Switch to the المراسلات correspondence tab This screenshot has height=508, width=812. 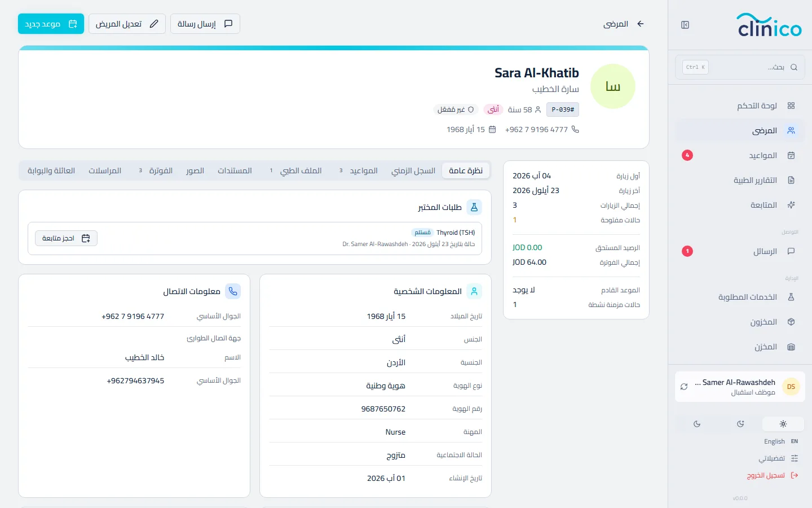click(x=105, y=170)
